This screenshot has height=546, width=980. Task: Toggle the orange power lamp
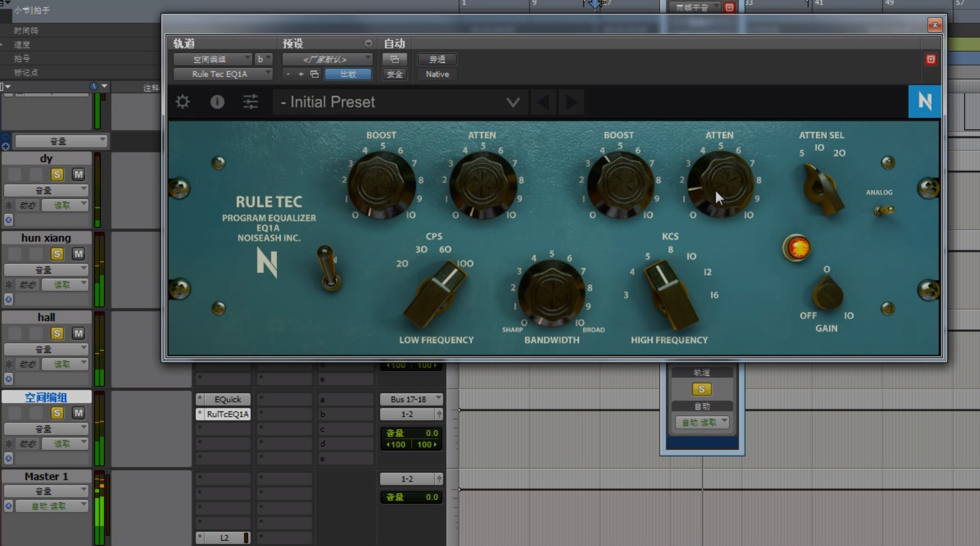[x=797, y=248]
